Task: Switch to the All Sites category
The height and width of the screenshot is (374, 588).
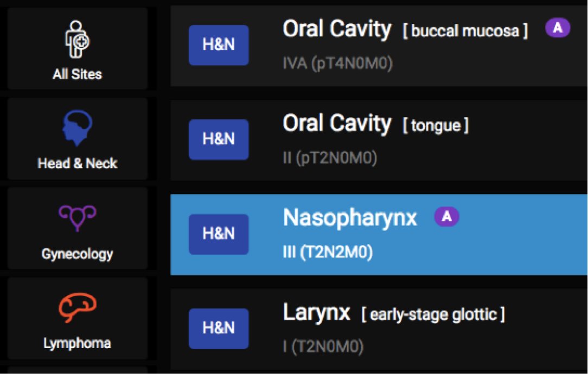Action: tap(78, 74)
